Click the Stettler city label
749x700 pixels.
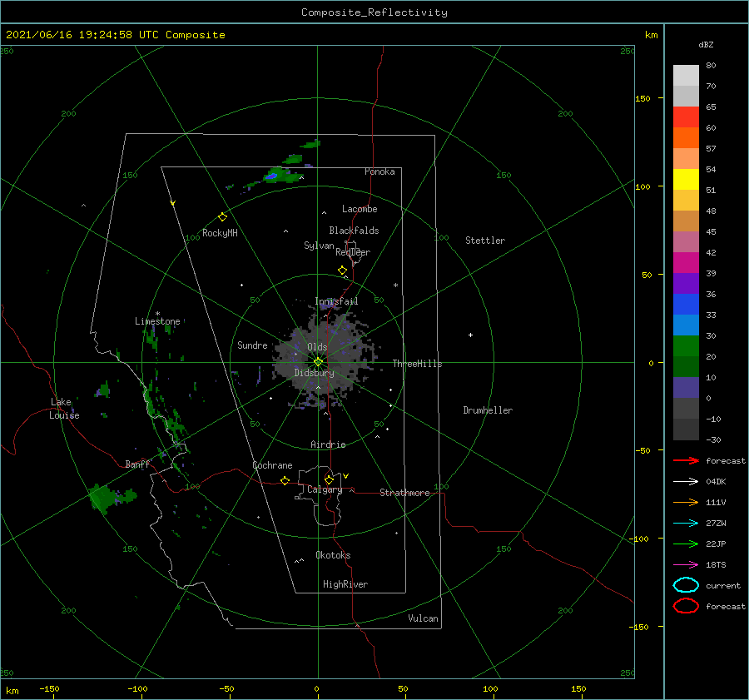pyautogui.click(x=485, y=241)
